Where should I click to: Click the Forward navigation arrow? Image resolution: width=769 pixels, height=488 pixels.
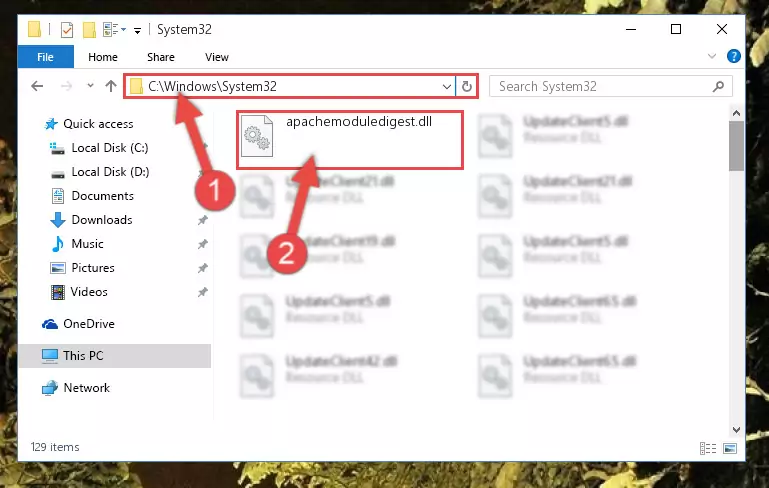tap(66, 86)
